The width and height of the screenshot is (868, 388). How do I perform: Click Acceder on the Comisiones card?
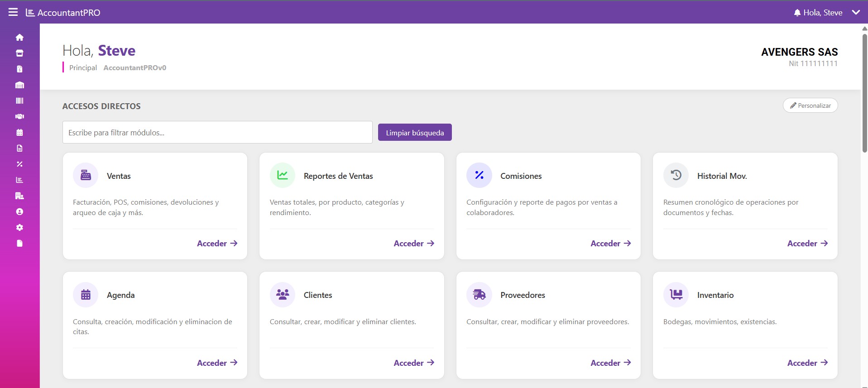611,244
